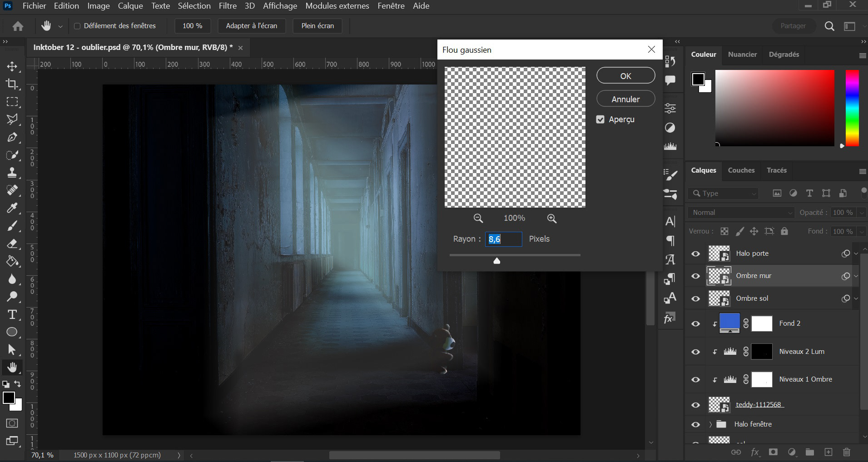Image resolution: width=868 pixels, height=462 pixels.
Task: Expand smart filters of Ombre mur
Action: (x=856, y=276)
